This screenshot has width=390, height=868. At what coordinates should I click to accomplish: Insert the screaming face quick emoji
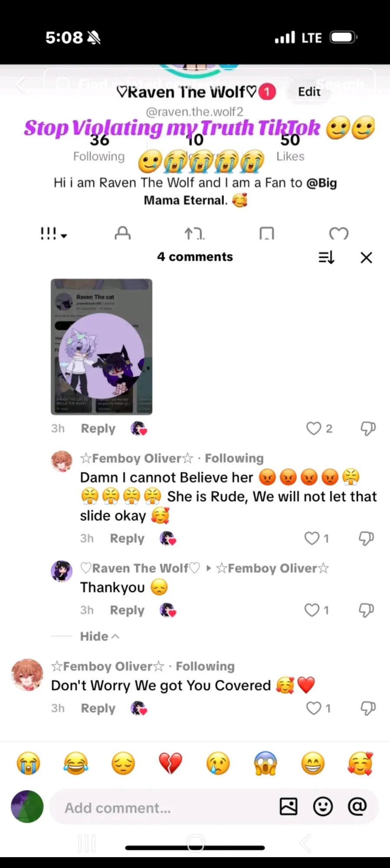265,763
